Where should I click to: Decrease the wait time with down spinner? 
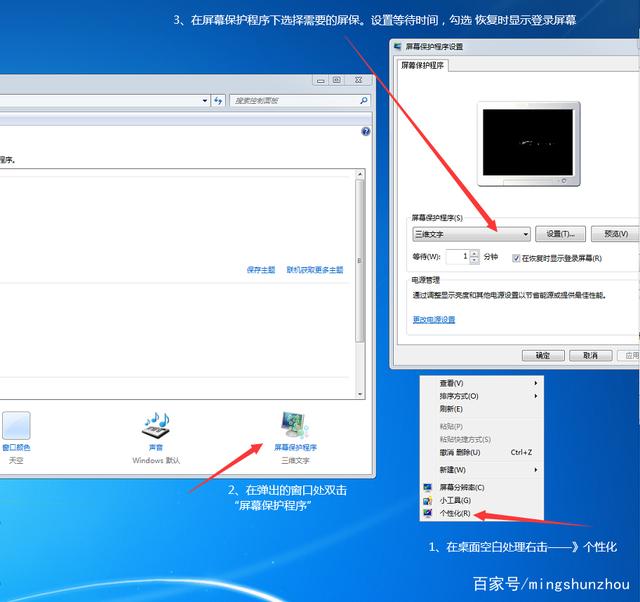click(474, 260)
